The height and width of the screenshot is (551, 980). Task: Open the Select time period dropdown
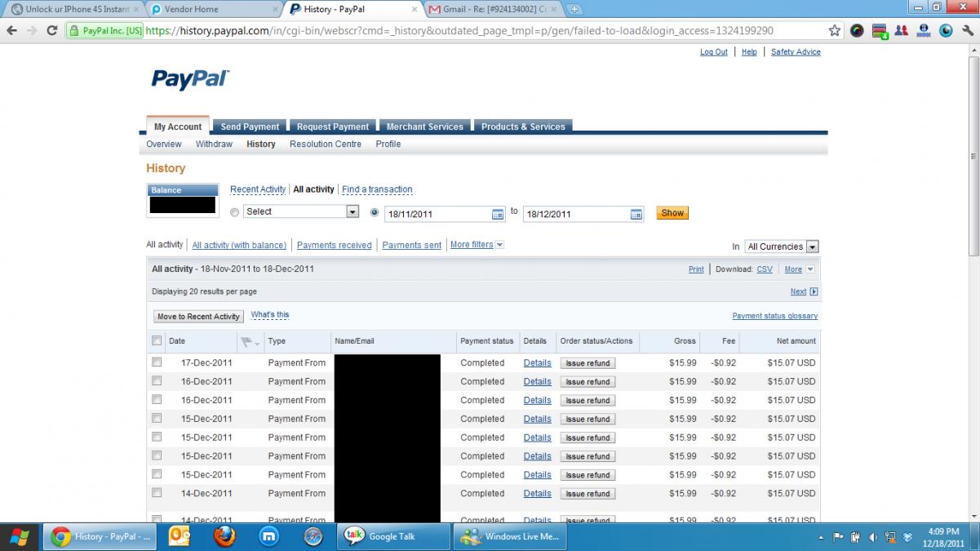[301, 211]
